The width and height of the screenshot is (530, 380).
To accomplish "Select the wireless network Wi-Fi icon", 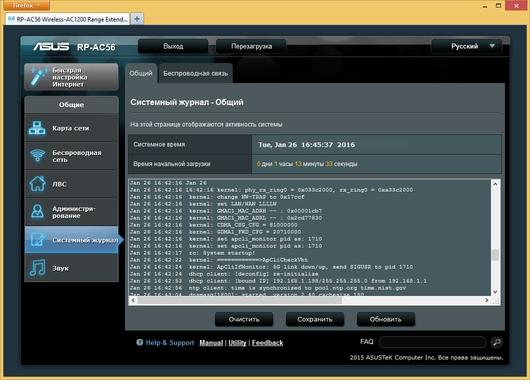I will pos(38,156).
